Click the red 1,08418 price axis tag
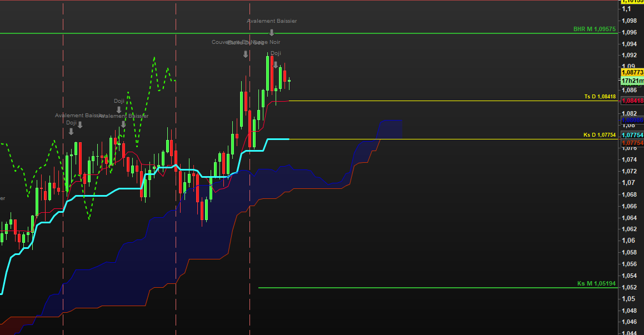 [632, 101]
